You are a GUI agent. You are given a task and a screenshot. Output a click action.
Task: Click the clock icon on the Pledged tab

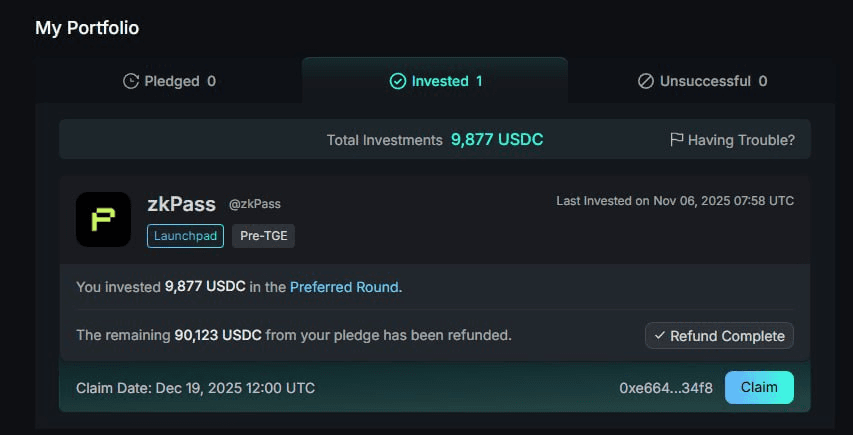[131, 81]
